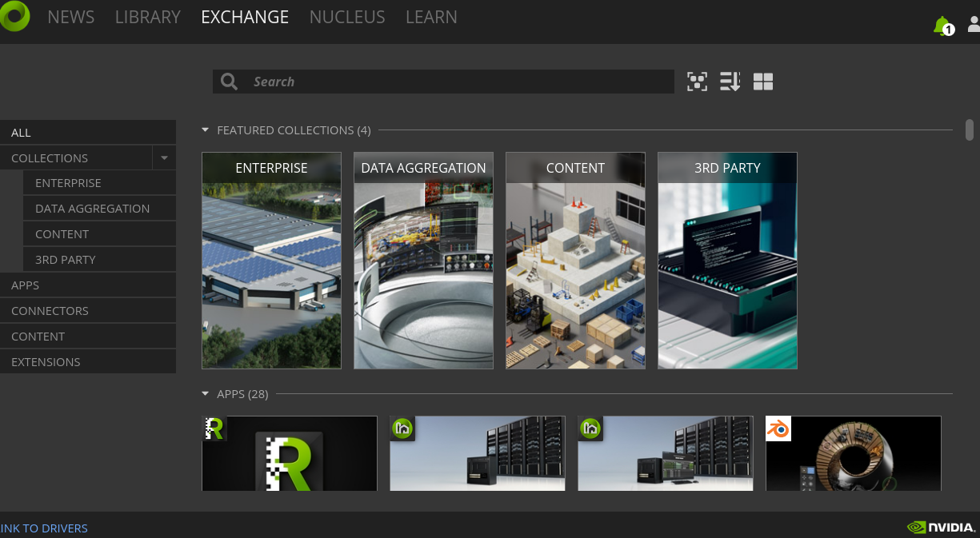This screenshot has width=980, height=538.
Task: Click the vertical scrollbar handle
Action: [x=970, y=130]
